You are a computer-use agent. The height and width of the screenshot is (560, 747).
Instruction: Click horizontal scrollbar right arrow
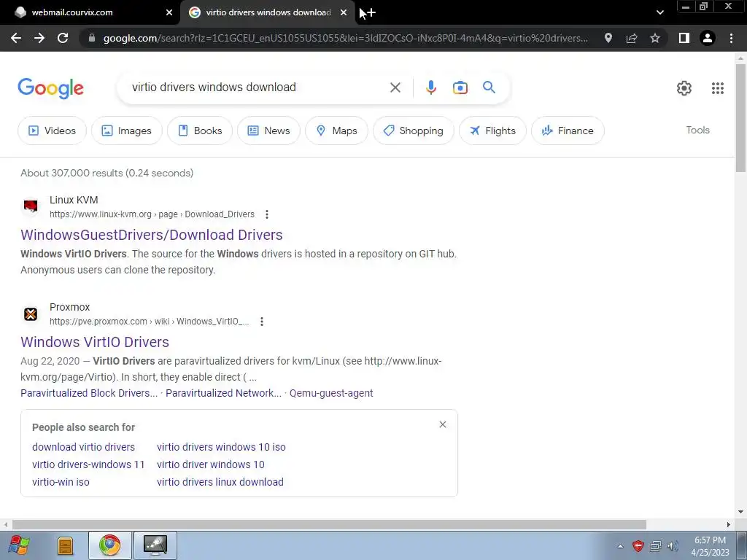728,524
